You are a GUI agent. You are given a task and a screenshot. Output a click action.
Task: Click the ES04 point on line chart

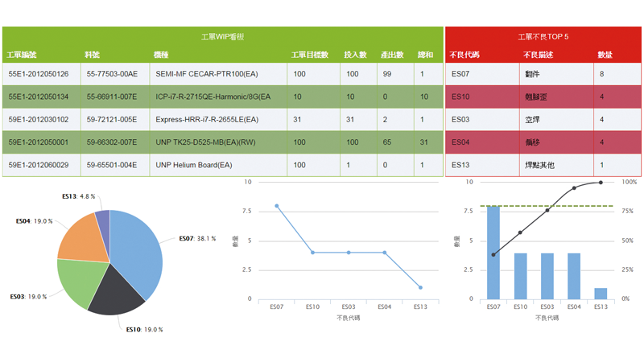pos(385,253)
